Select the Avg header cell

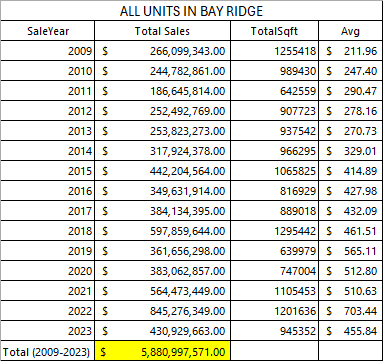[350, 31]
